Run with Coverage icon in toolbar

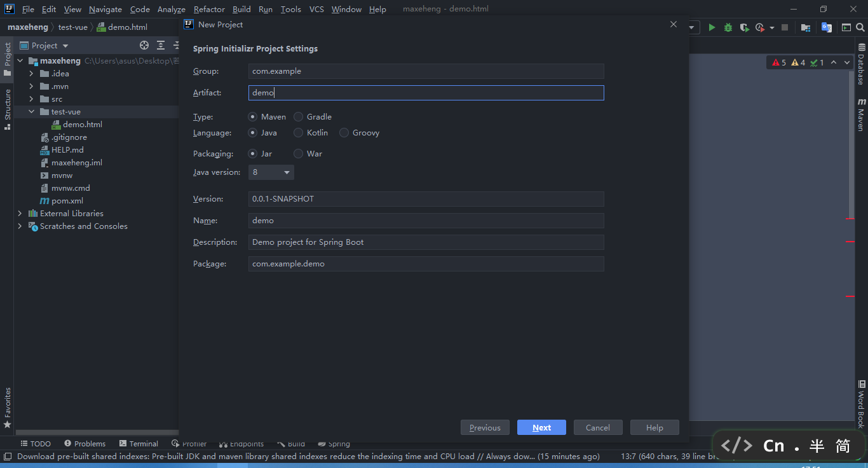coord(744,27)
